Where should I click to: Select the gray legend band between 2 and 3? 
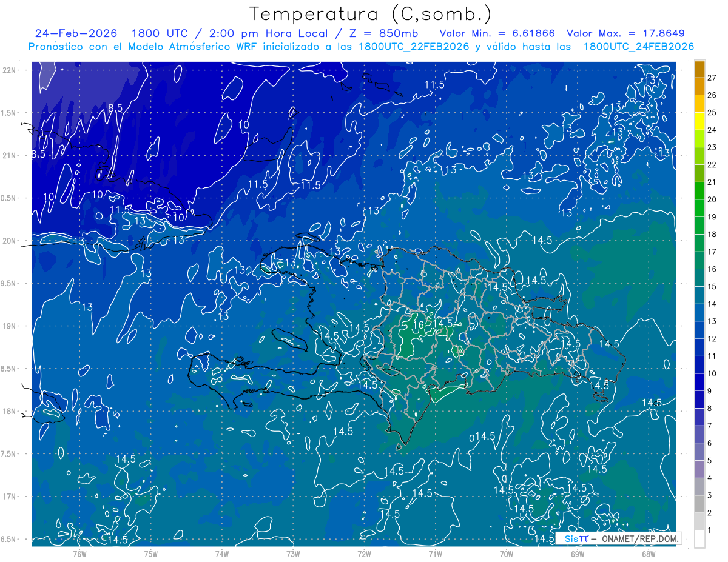(x=699, y=504)
